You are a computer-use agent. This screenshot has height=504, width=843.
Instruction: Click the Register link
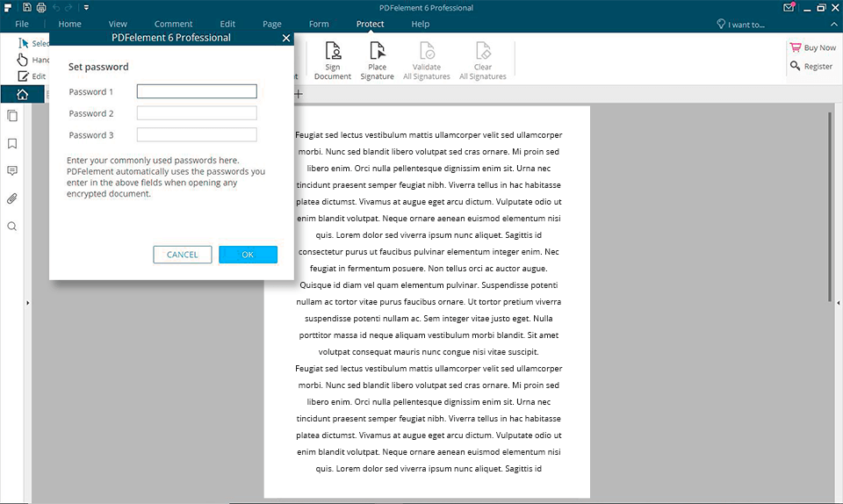[811, 66]
